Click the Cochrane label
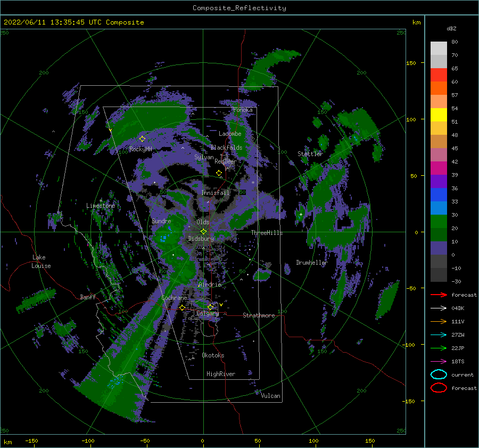Screen dimensions: 479x448 174,298
